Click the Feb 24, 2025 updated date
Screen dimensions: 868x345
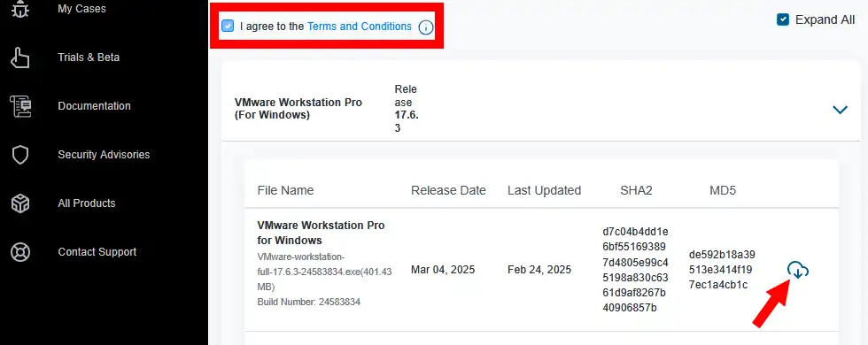coord(539,271)
